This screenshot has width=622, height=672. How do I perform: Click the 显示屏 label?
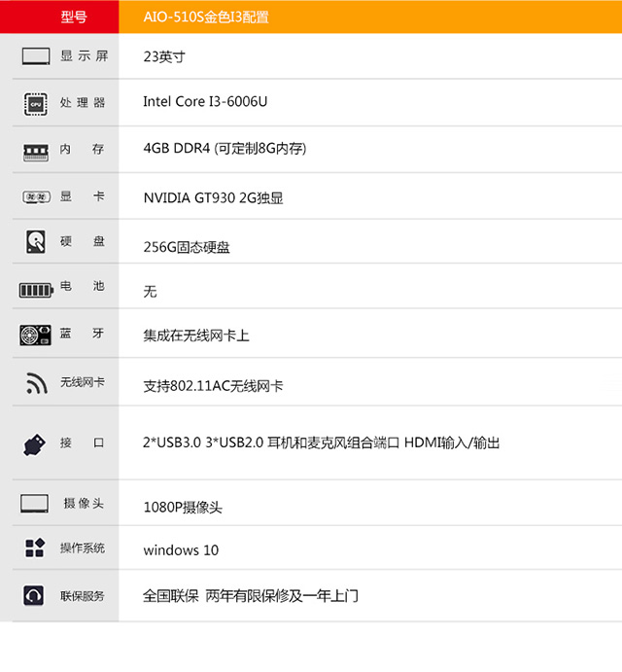[84, 56]
